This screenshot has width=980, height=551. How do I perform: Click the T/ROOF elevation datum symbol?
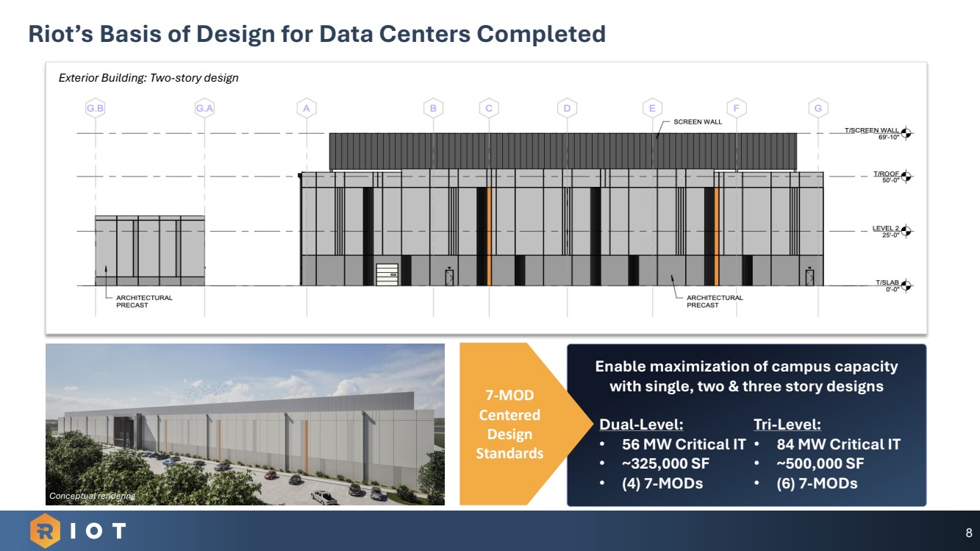[906, 177]
